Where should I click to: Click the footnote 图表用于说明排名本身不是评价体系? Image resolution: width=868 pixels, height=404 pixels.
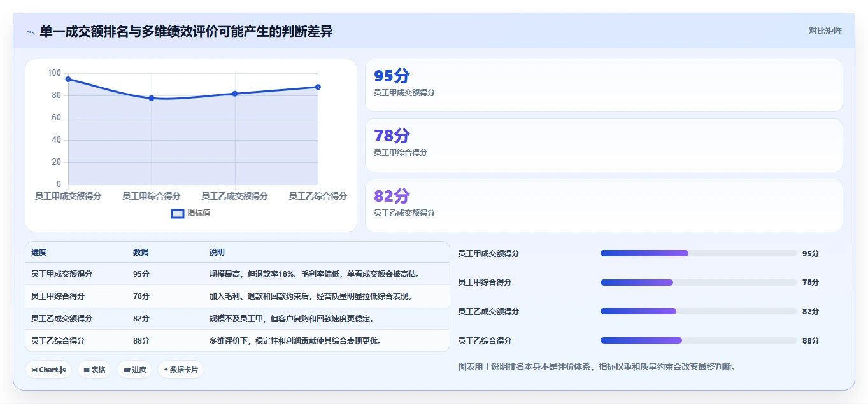click(x=597, y=367)
